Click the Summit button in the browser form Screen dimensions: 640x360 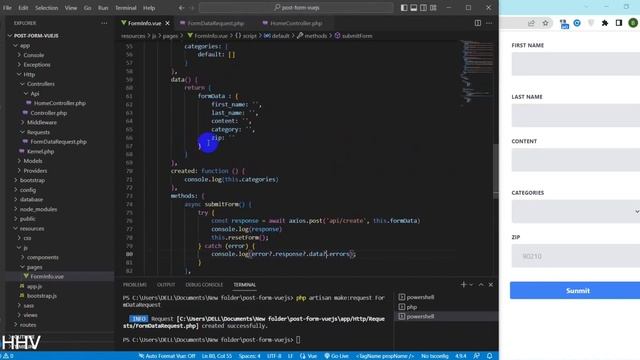click(x=578, y=291)
